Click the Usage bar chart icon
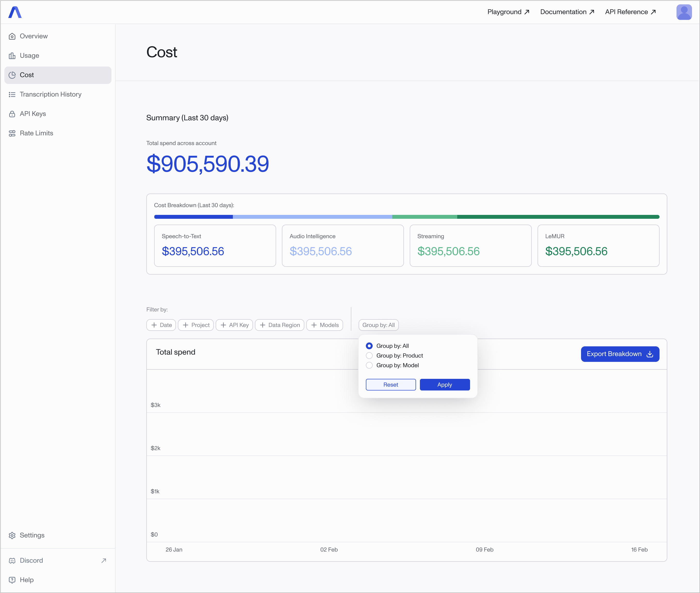 pyautogui.click(x=12, y=56)
